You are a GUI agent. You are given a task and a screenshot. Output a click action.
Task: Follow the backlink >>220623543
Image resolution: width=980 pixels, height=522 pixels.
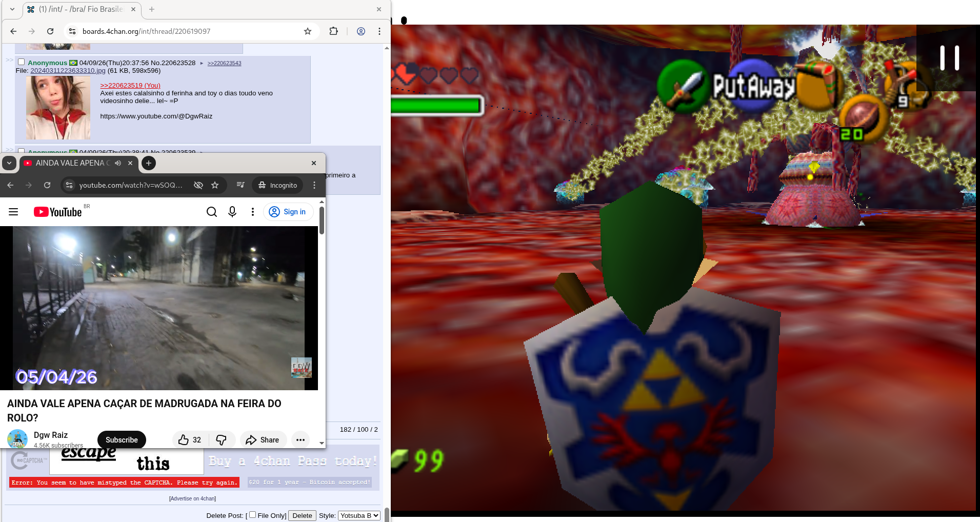click(224, 63)
